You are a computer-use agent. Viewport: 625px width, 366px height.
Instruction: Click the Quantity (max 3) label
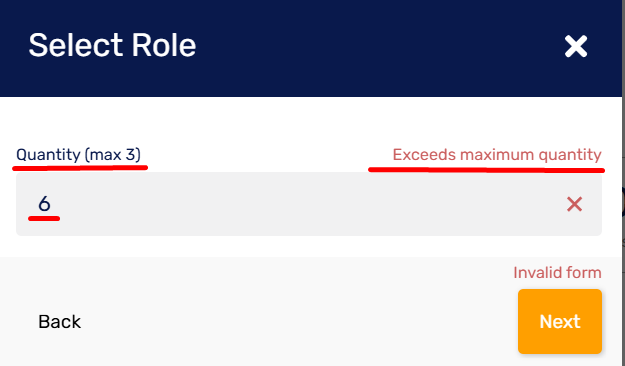click(x=79, y=155)
